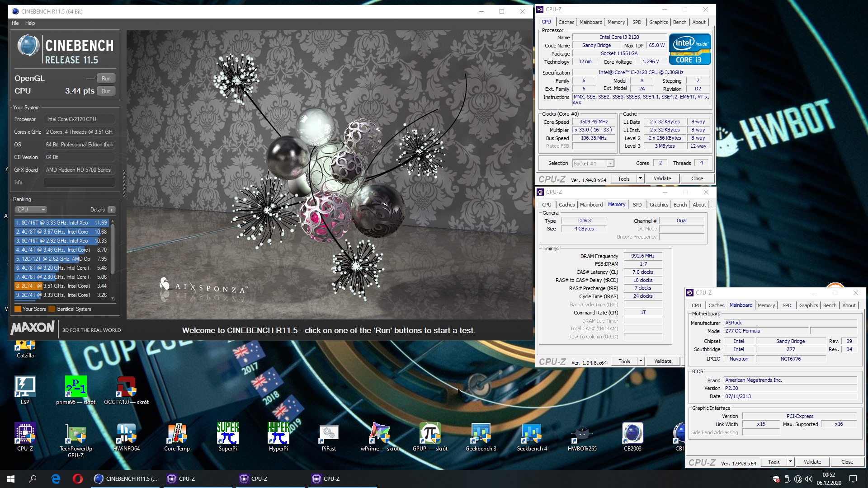Open the Socket #1 selection dropdown

click(x=593, y=164)
